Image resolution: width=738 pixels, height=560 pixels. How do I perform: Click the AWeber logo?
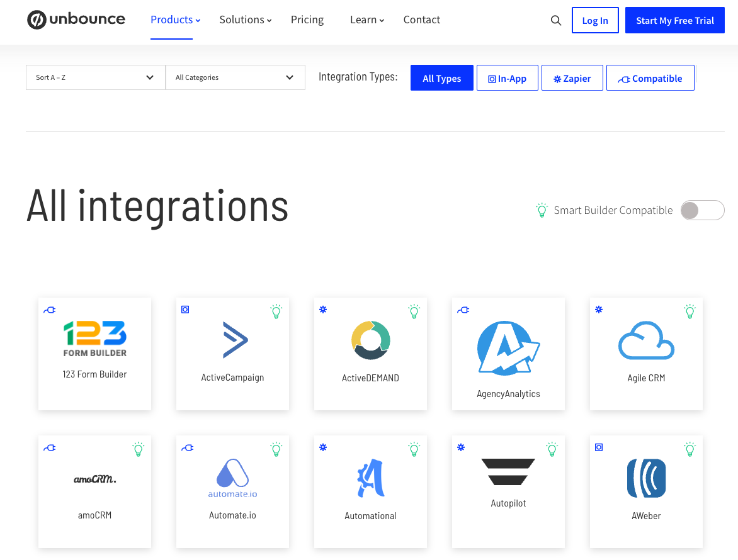point(646,478)
